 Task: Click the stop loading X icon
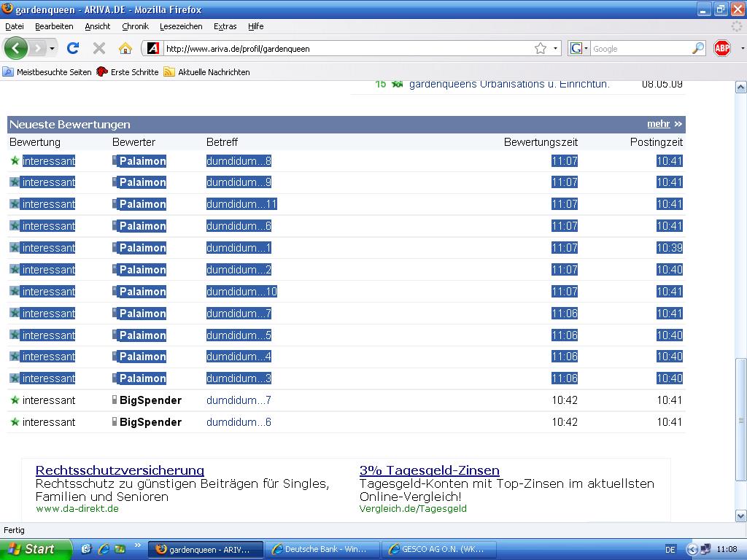[99, 48]
